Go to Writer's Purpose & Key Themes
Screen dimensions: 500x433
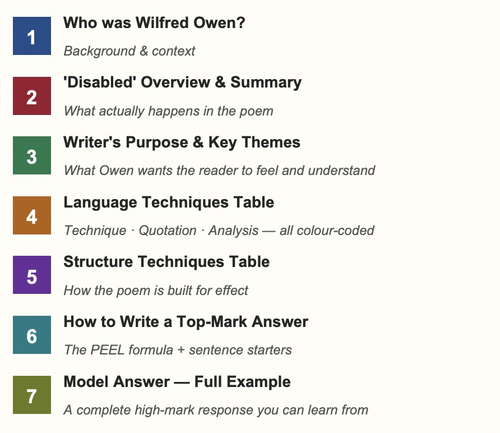182,143
